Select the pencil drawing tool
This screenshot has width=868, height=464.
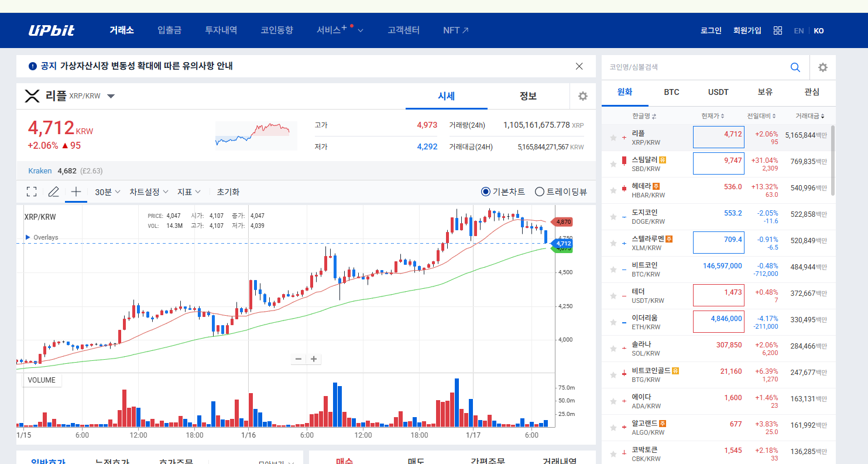(54, 192)
